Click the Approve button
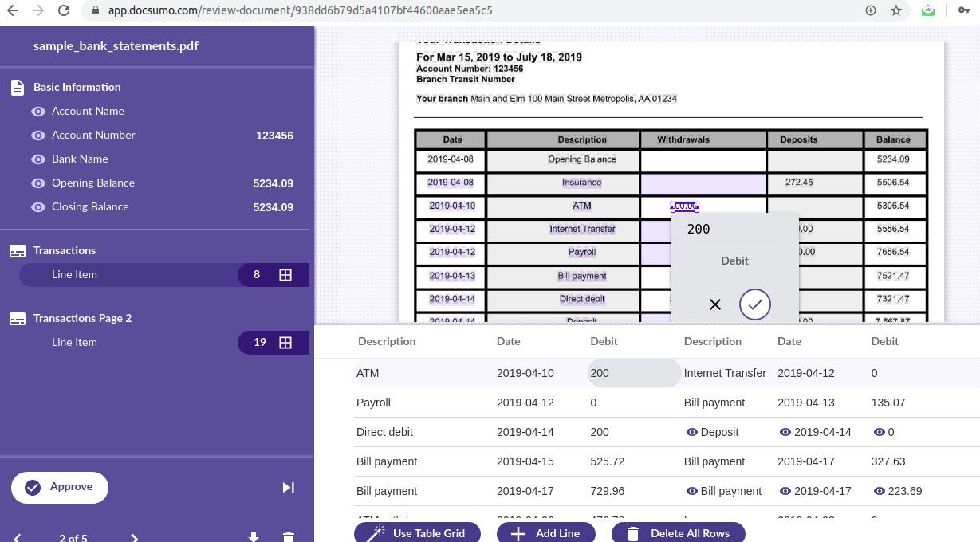The image size is (980, 542). coord(60,487)
